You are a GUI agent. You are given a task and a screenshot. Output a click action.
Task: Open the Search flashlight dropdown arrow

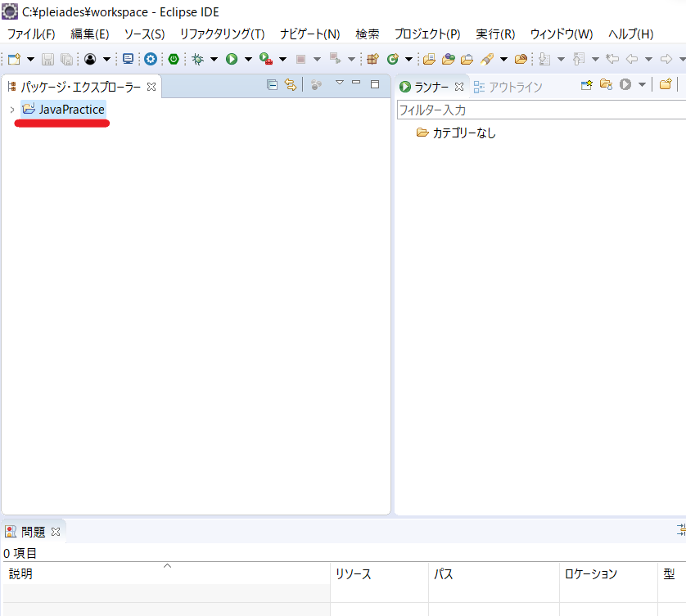click(x=503, y=59)
